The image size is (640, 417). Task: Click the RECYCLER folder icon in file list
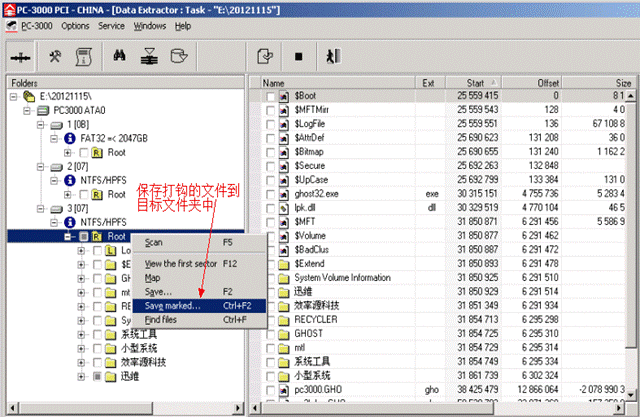[284, 320]
